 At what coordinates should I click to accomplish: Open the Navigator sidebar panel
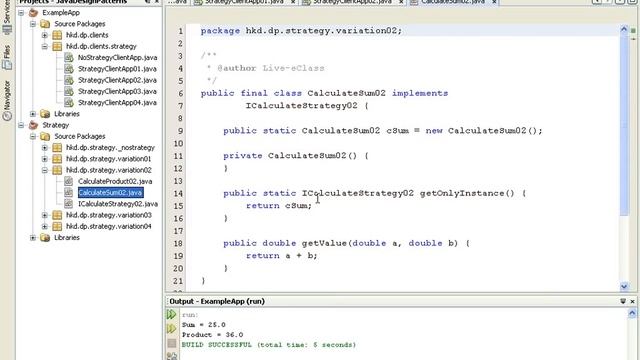click(7, 100)
